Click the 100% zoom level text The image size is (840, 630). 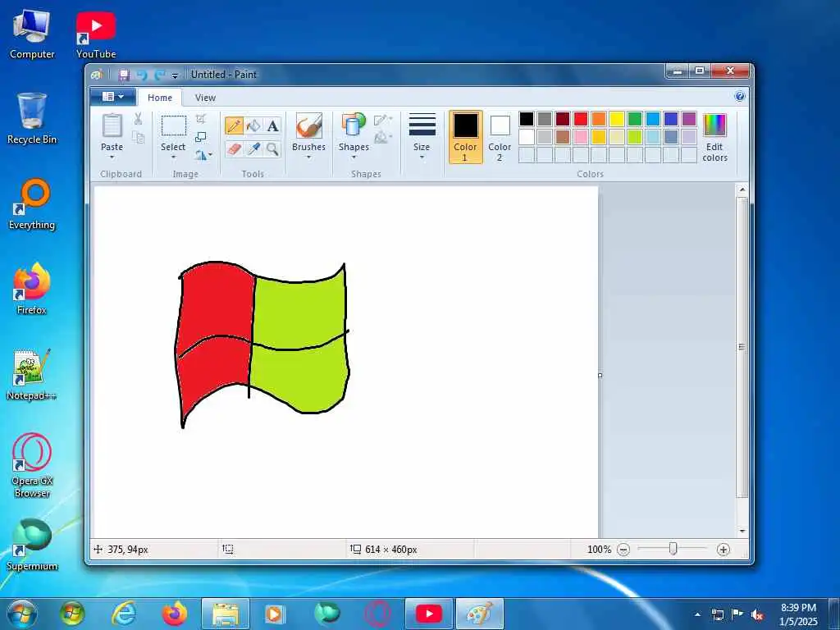599,550
